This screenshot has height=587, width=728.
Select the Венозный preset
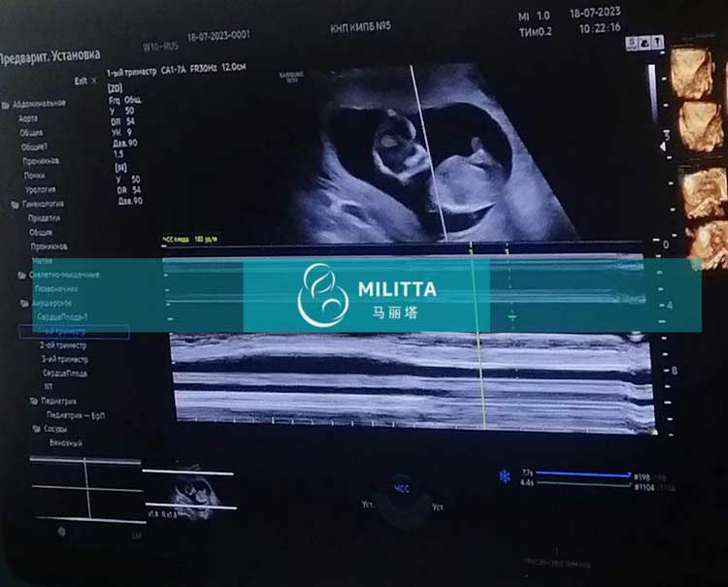(x=66, y=443)
